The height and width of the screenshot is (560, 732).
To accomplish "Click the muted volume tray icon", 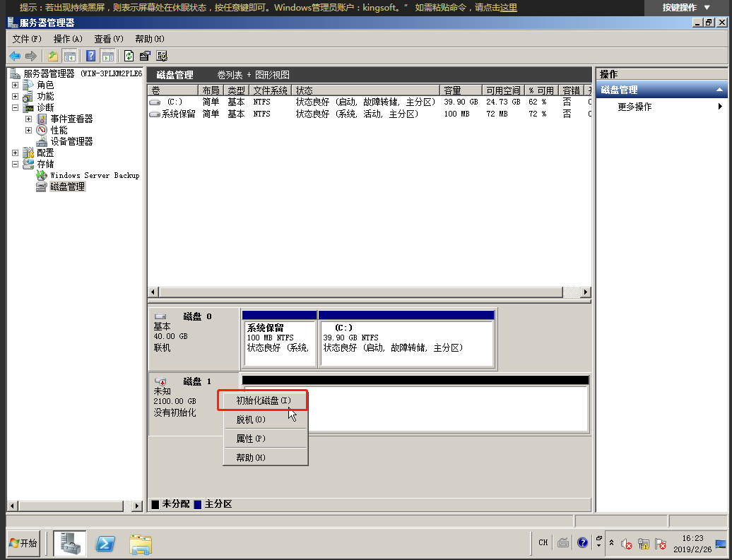I will point(626,544).
